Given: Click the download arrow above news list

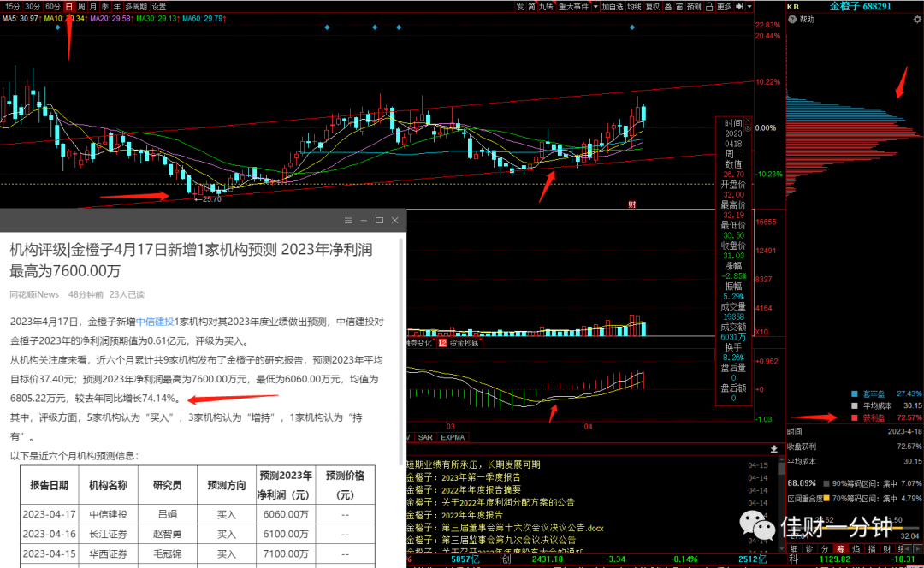Looking at the screenshot, I should point(773,448).
